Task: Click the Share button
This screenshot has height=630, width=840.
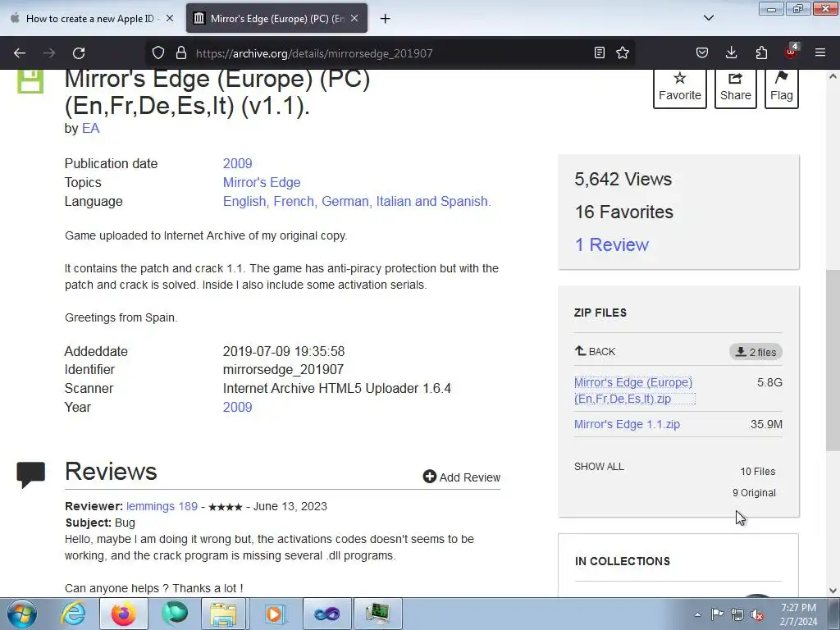Action: (x=736, y=87)
